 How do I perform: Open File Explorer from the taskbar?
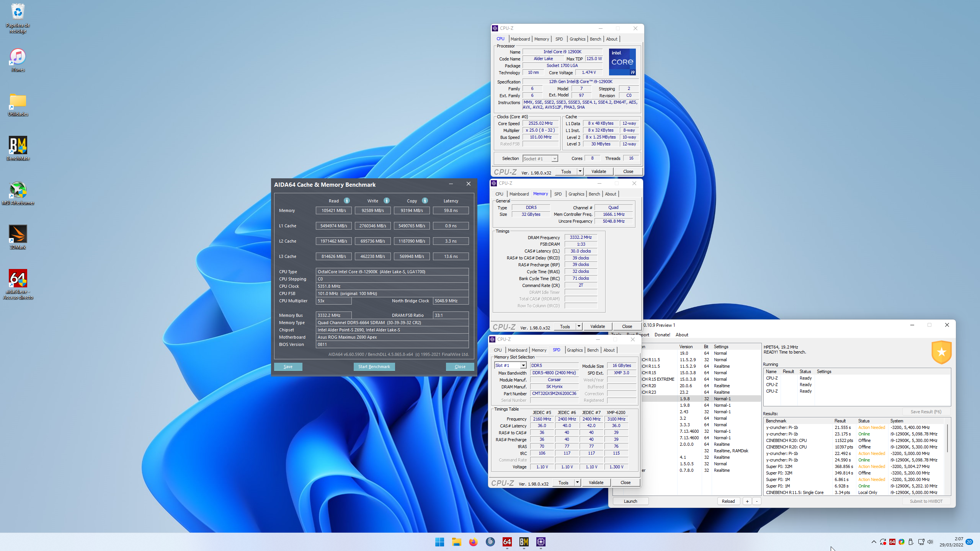coord(456,542)
